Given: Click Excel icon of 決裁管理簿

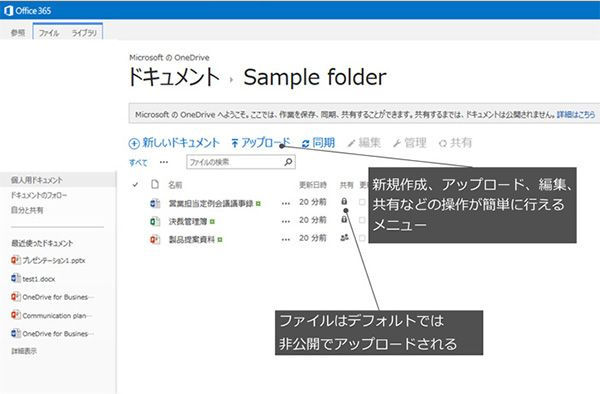Looking at the screenshot, I should (x=155, y=221).
